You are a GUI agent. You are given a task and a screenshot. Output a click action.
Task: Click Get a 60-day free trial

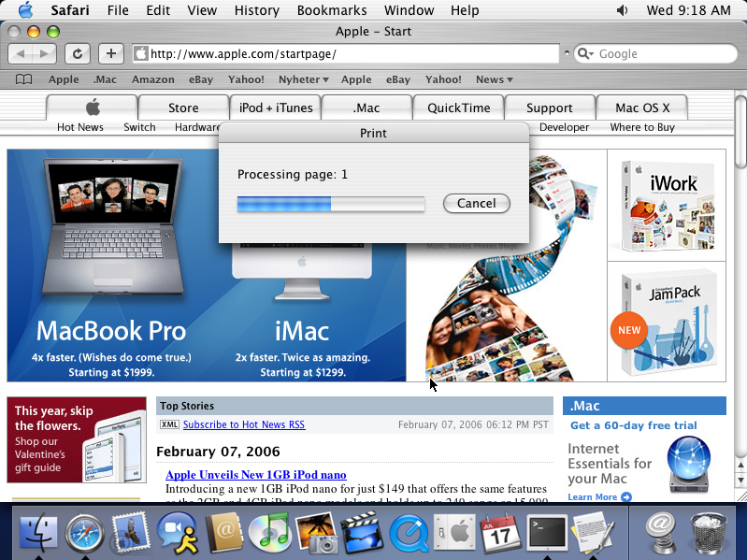pyautogui.click(x=634, y=425)
